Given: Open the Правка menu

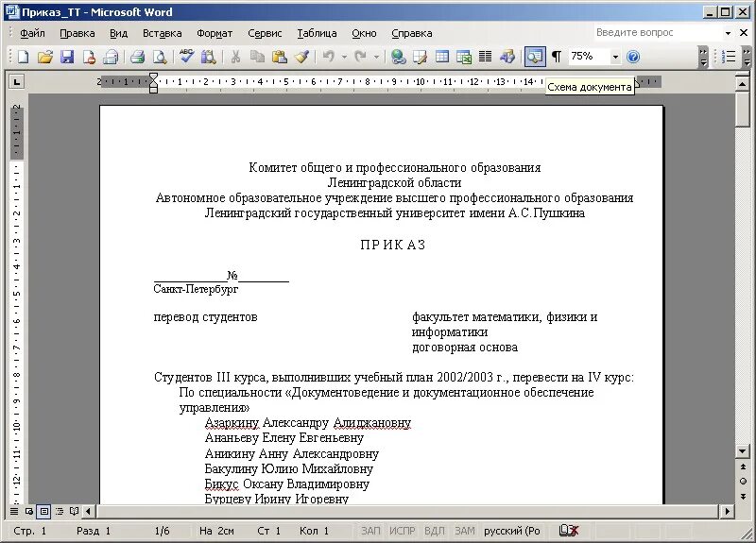Looking at the screenshot, I should [77, 33].
